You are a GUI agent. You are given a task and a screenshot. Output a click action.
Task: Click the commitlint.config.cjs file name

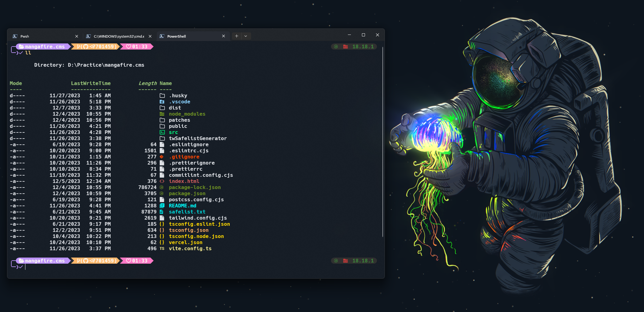tap(201, 175)
